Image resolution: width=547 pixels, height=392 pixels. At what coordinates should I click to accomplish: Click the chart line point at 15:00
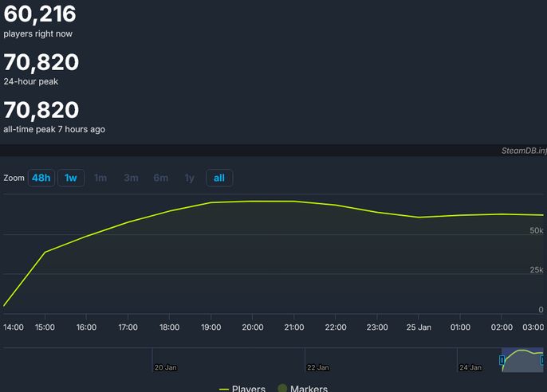45,252
